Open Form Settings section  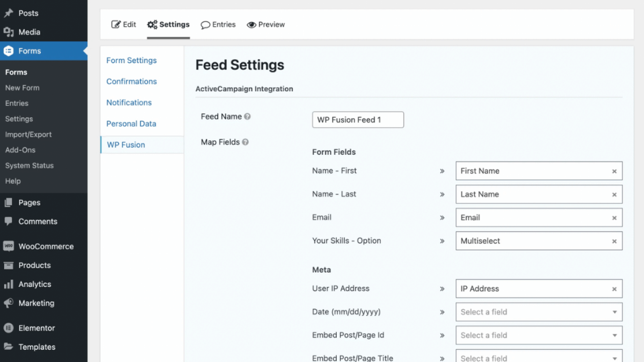131,60
